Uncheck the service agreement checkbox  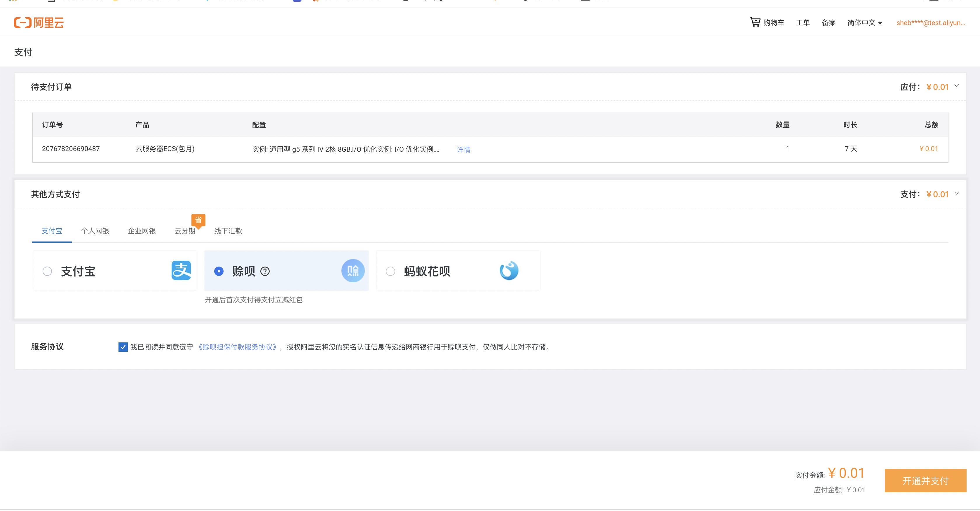pos(123,347)
